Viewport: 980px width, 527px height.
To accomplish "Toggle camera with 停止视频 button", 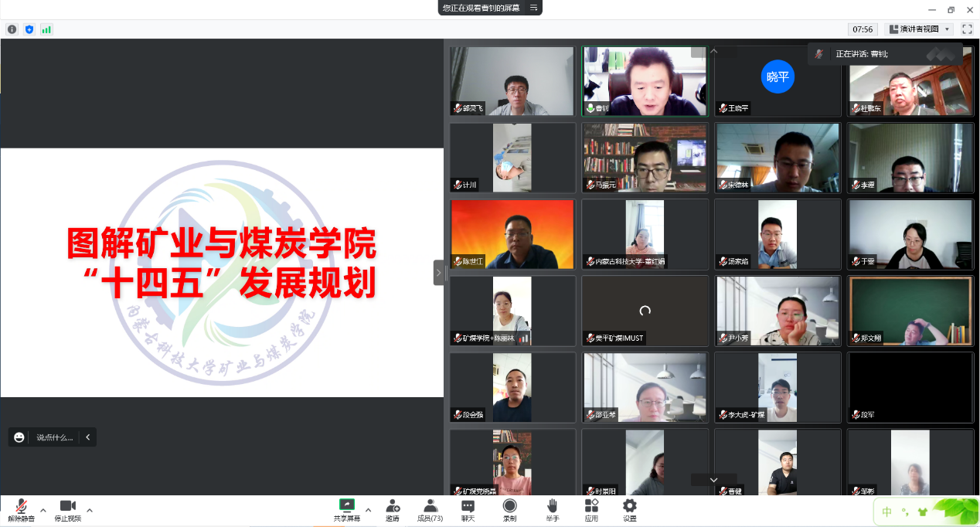I will 67,508.
